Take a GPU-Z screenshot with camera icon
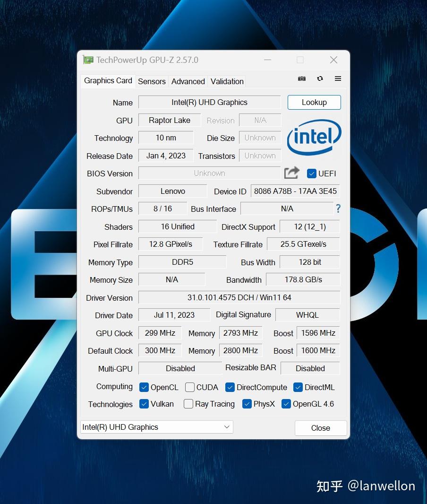The height and width of the screenshot is (504, 427). [301, 79]
